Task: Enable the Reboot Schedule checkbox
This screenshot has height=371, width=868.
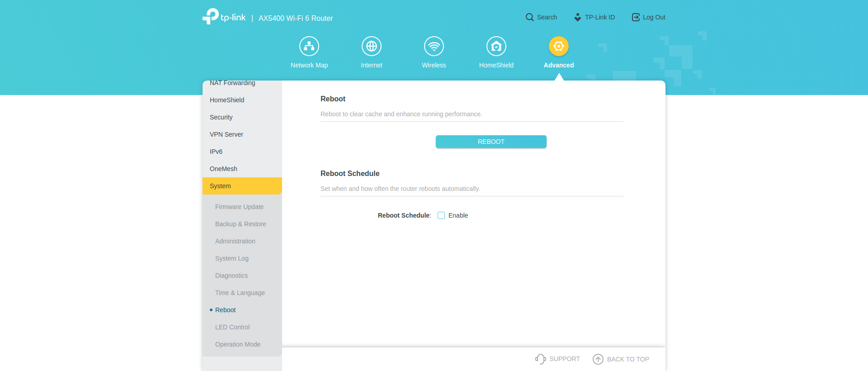Action: coord(441,215)
